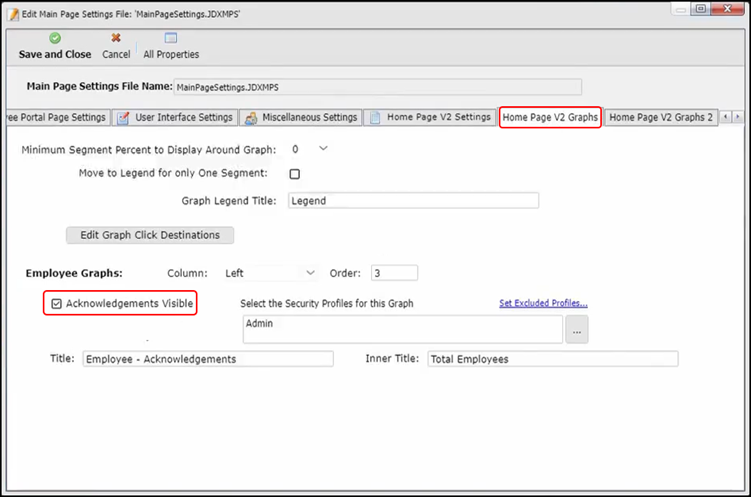
Task: Click the Save and Close checkmark icon
Action: tap(55, 38)
